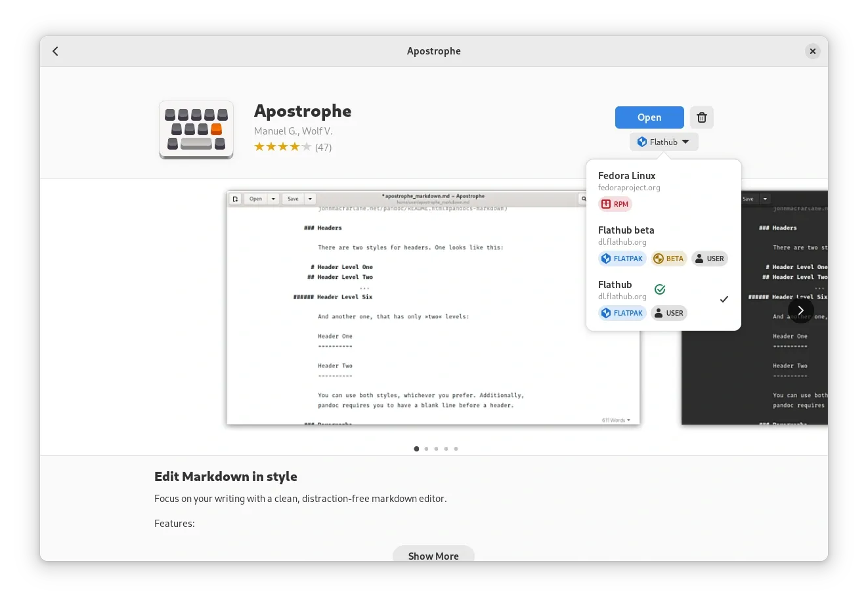The height and width of the screenshot is (605, 868).
Task: Click the FLATPAK badge under Flathub beta
Action: point(622,259)
